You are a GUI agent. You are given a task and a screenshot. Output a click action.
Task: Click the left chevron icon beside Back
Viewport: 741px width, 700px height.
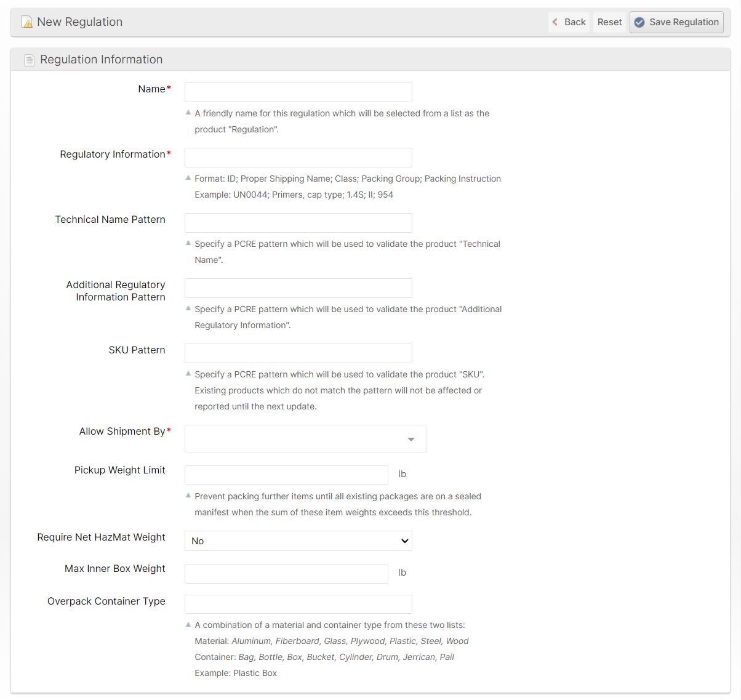(555, 22)
